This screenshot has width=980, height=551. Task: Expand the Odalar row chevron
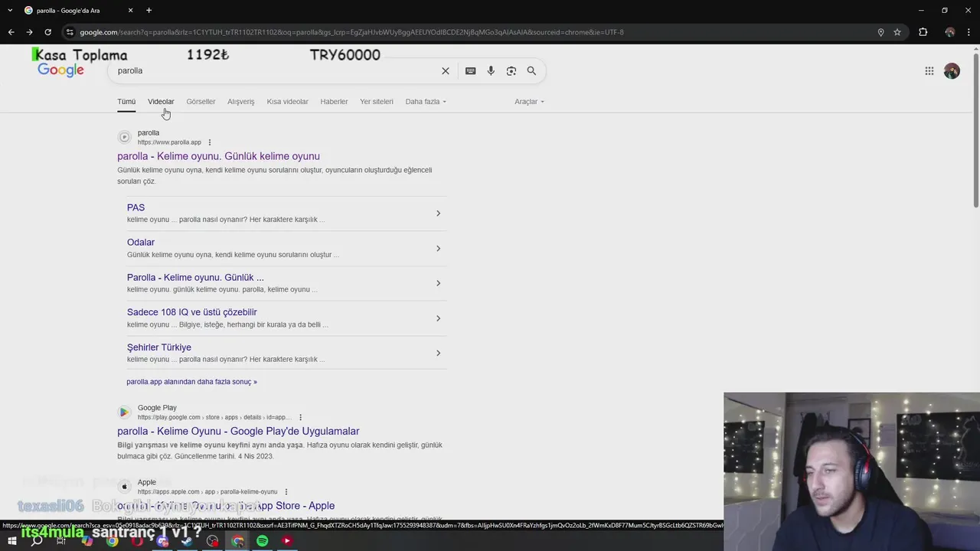tap(438, 249)
